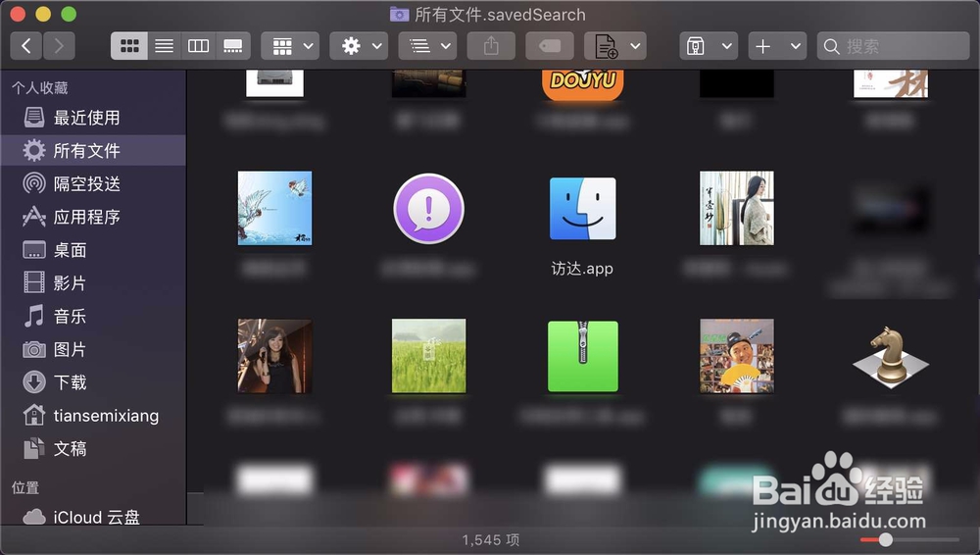
Task: Select the Finder 访达.app icon
Action: [582, 208]
